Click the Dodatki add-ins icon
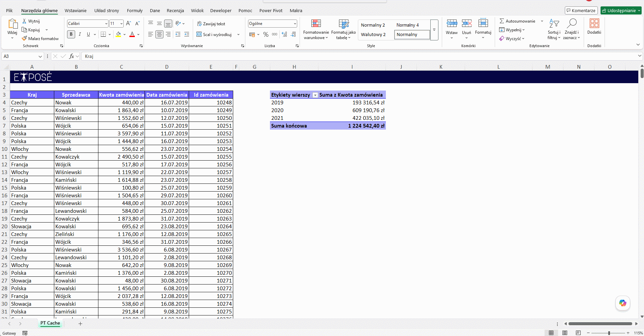 [x=594, y=24]
